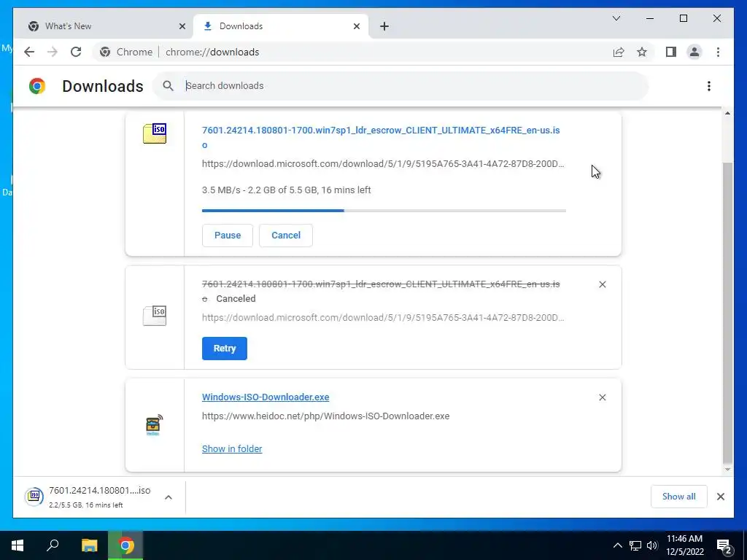Show hidden system tray icons
Viewport: 747px width, 560px height.
click(x=617, y=545)
